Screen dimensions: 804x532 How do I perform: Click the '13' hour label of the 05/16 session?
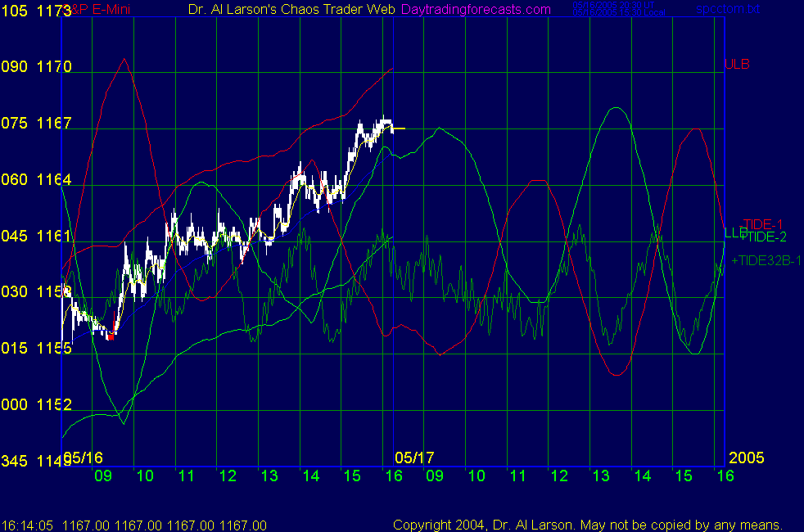click(x=269, y=476)
